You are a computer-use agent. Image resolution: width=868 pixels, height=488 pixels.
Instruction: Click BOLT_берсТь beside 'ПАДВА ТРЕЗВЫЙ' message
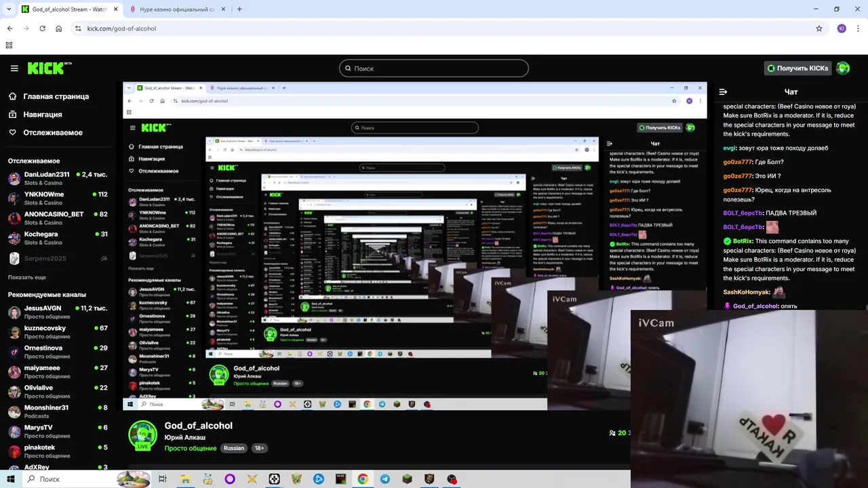point(743,213)
